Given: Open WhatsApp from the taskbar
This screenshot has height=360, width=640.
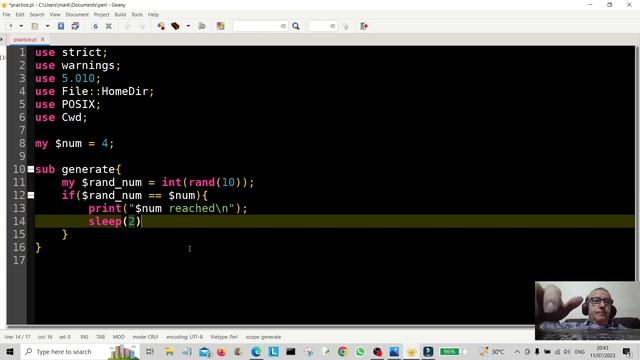Looking at the screenshot, I should [x=360, y=351].
